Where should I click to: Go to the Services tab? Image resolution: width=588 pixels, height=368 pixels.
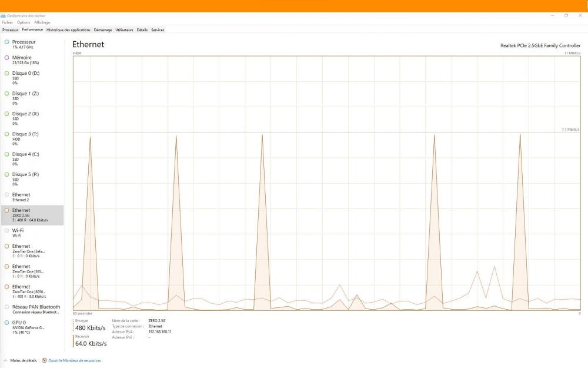coord(158,29)
